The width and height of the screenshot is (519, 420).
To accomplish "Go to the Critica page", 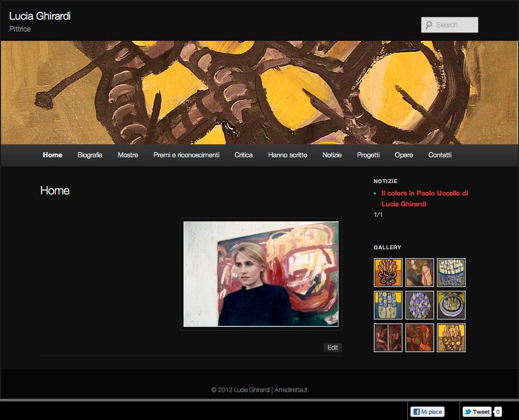I will [243, 155].
